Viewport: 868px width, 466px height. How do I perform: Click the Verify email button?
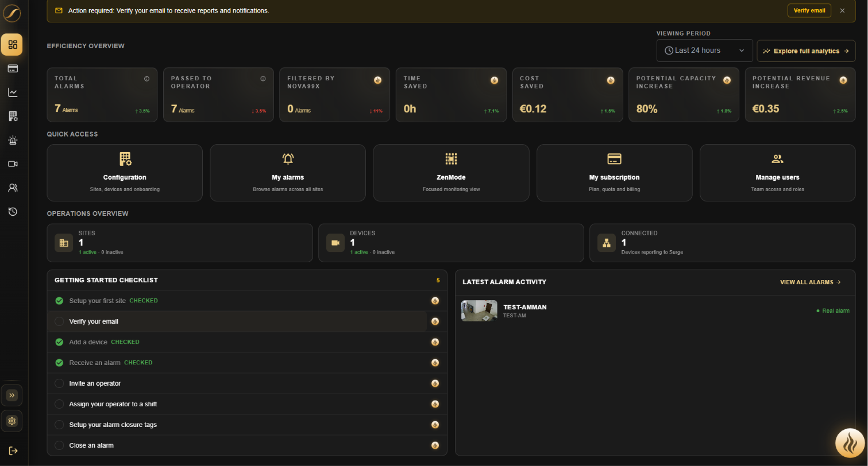pos(809,10)
